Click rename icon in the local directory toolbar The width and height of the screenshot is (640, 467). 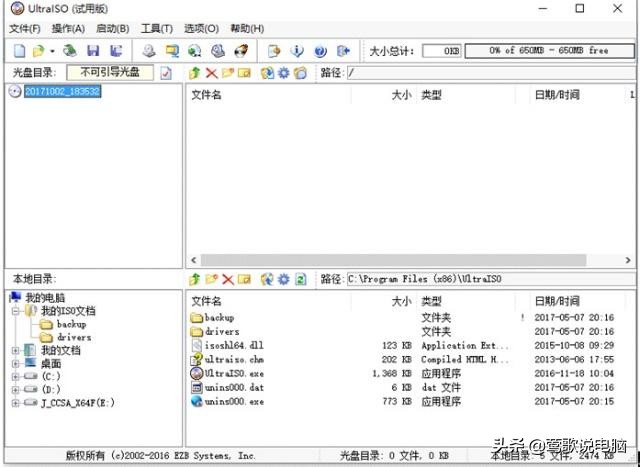[244, 279]
